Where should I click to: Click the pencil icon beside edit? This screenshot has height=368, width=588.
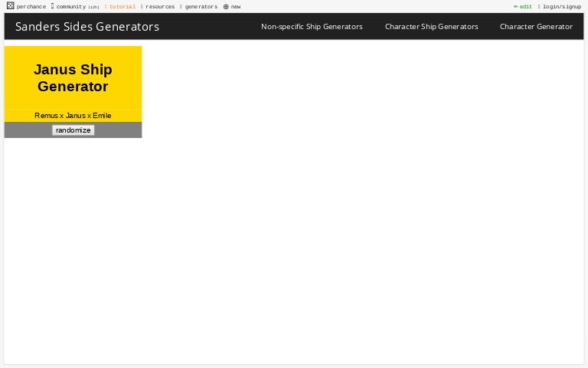point(515,6)
